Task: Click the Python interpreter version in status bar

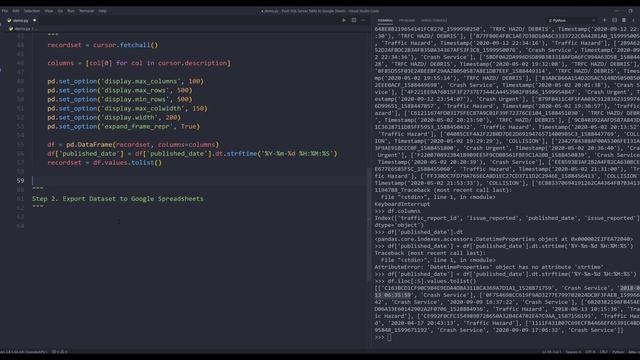Action: [24, 352]
